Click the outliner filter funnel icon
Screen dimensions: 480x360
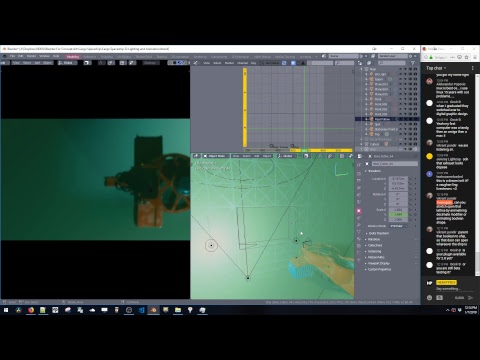[x=413, y=63]
